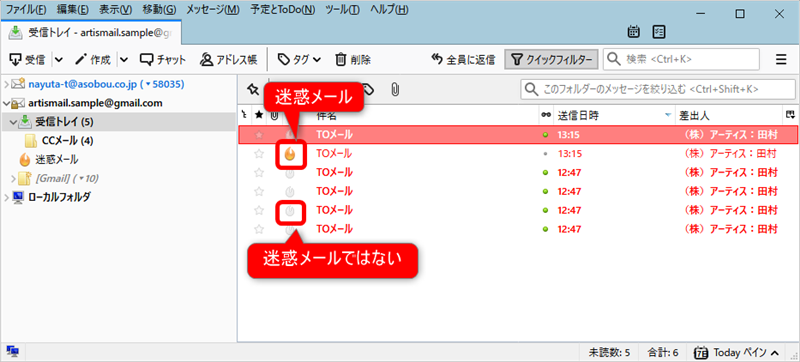Open 移動(G) menu
Image resolution: width=800 pixels, height=362 pixels.
(159, 9)
